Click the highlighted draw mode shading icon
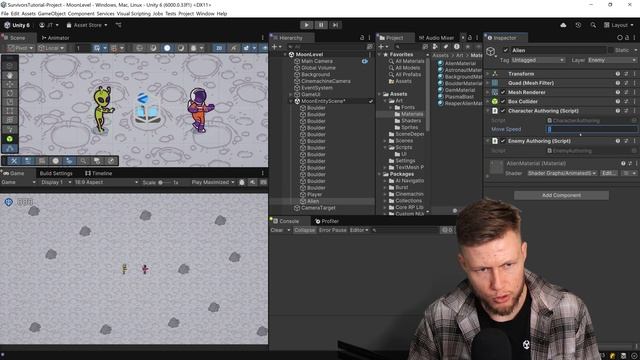The width and height of the screenshot is (640, 360). [x=167, y=48]
